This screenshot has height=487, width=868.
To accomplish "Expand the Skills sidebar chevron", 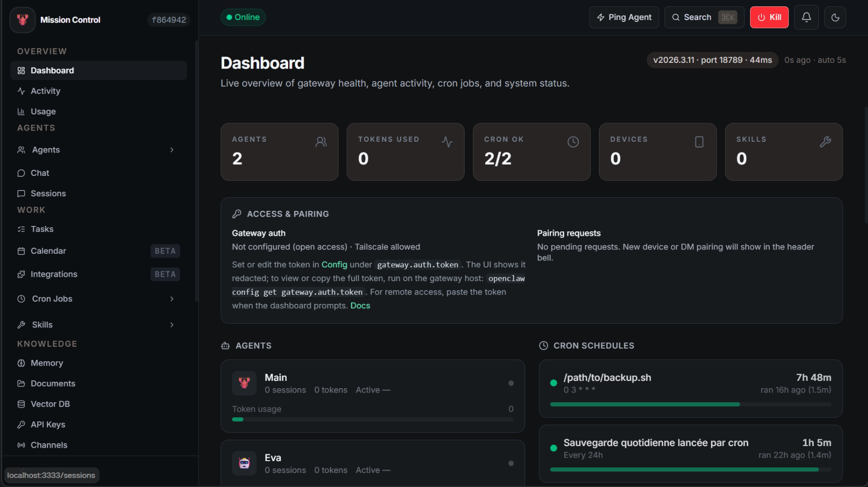I will 172,325.
